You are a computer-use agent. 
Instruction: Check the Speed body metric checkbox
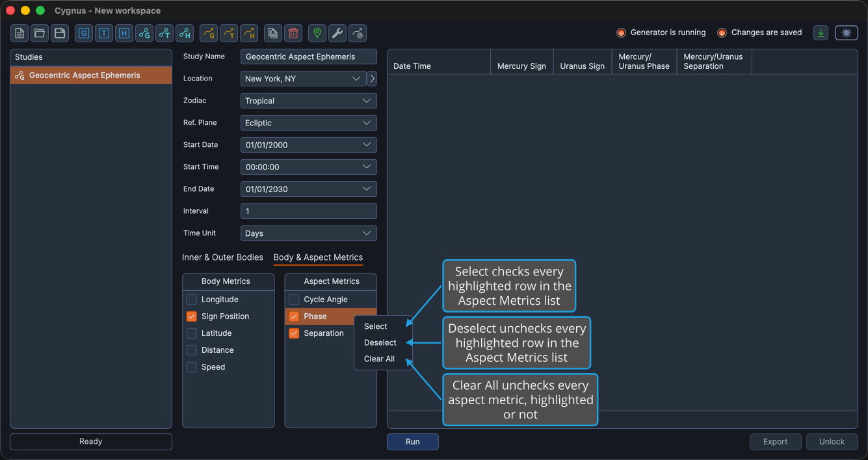pyautogui.click(x=192, y=367)
